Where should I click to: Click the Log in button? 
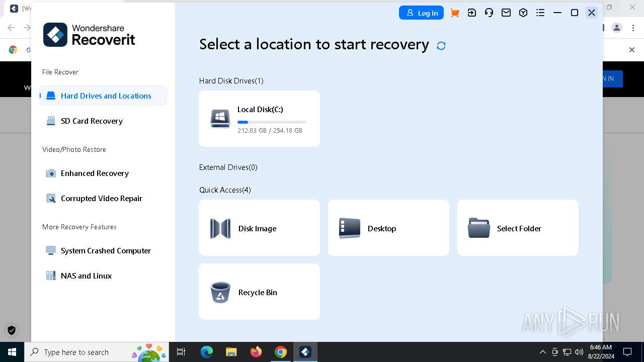click(422, 13)
